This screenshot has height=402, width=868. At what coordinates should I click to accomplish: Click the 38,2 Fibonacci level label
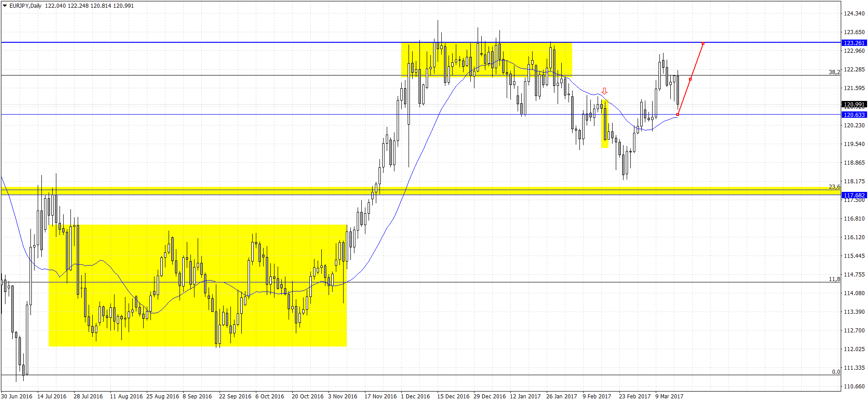[x=834, y=72]
